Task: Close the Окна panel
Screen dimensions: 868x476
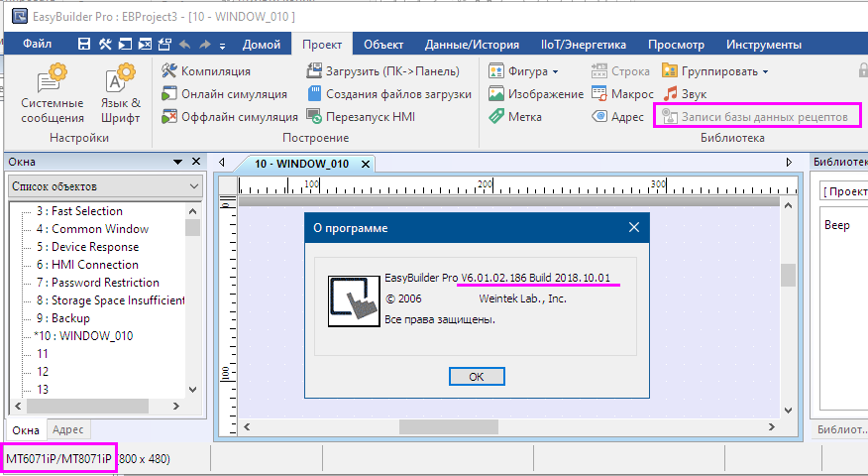Action: [x=196, y=162]
